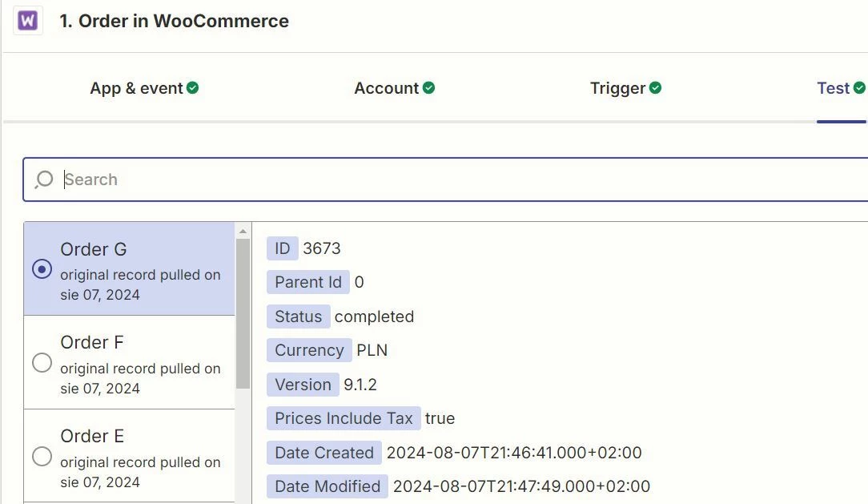Switch to the Account tab
This screenshot has height=504, width=868.
394,88
